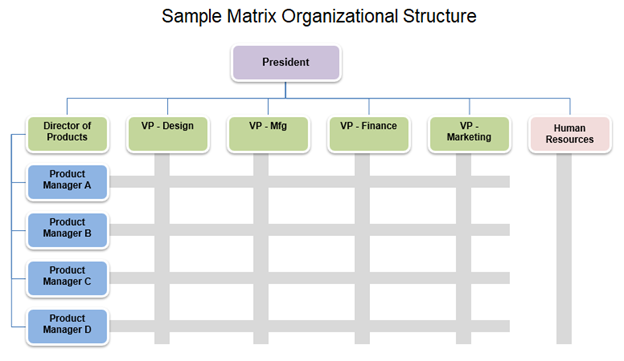Select the gray vertical bar under VP - Finance
The image size is (624, 361).
click(362, 248)
